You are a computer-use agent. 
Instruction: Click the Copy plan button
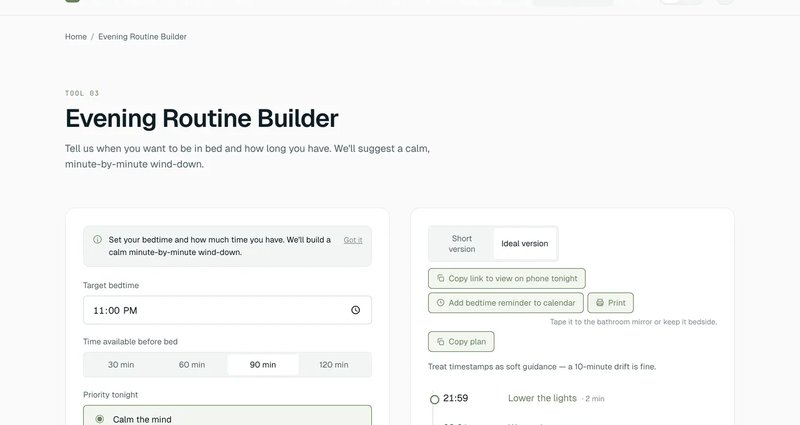[461, 342]
